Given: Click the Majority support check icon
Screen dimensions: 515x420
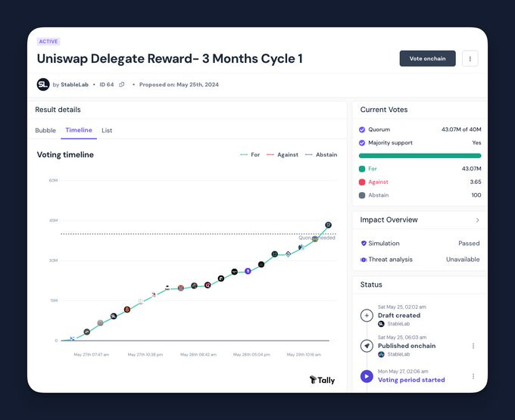Looking at the screenshot, I should coord(362,143).
